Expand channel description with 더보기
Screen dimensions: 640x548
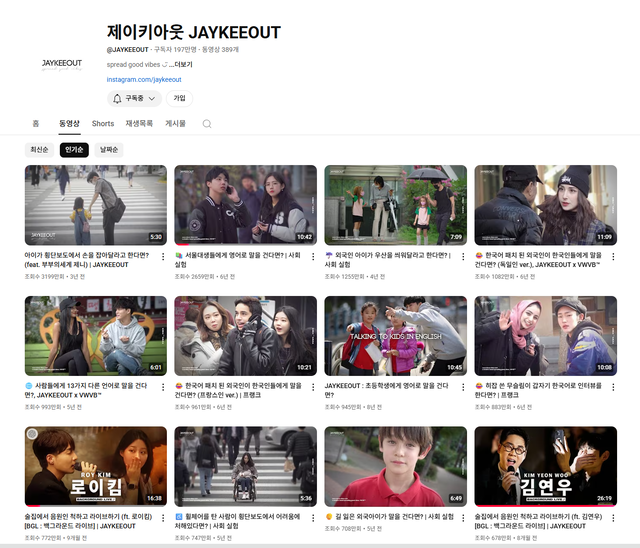coord(181,64)
